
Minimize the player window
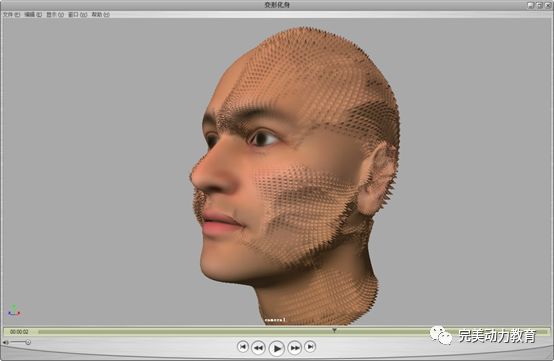530,5
